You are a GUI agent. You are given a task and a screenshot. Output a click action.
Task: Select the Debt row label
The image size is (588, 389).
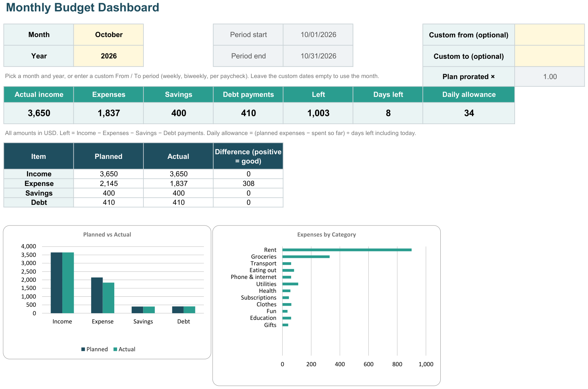tap(39, 202)
